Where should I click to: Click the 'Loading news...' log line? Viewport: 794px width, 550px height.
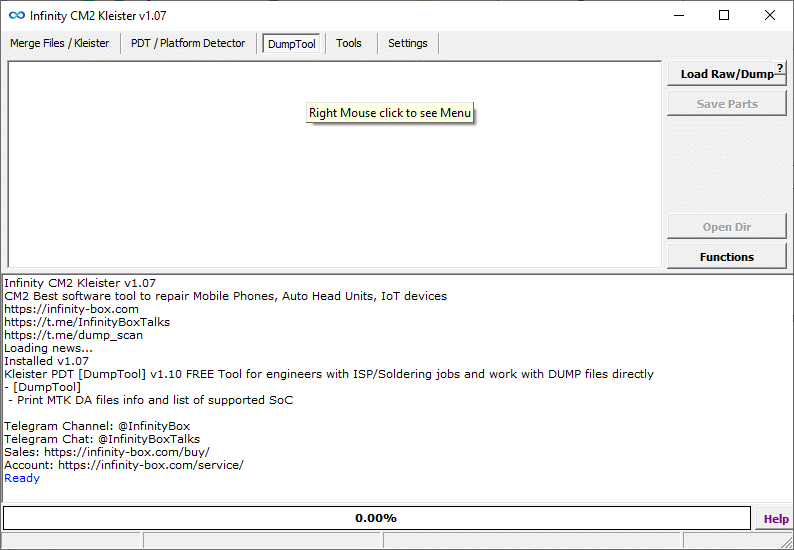coord(49,348)
